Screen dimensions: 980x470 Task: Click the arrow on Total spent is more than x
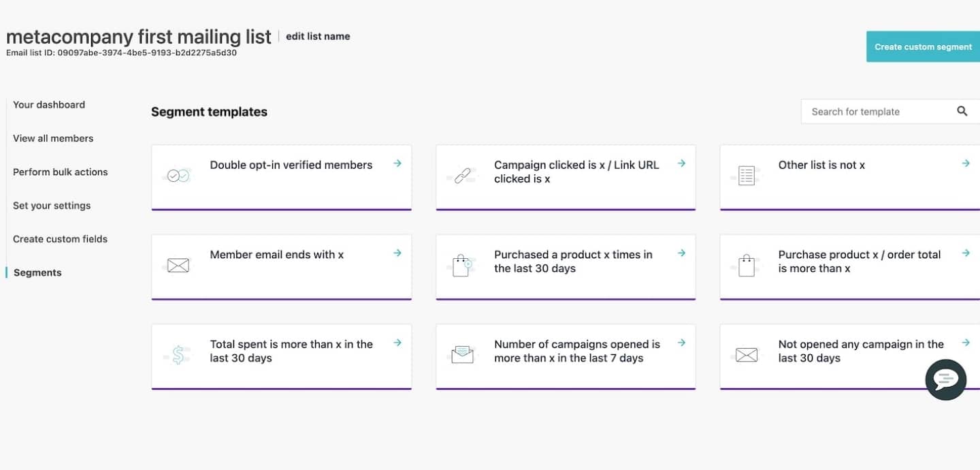397,343
